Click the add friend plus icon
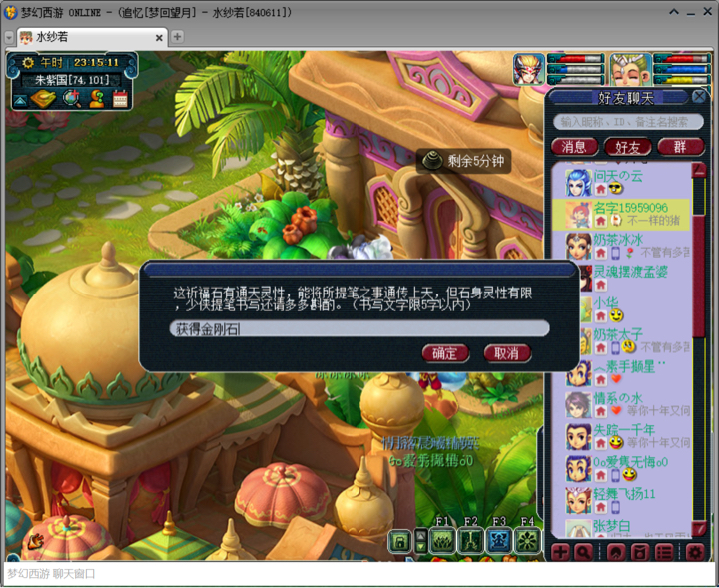 (x=560, y=552)
